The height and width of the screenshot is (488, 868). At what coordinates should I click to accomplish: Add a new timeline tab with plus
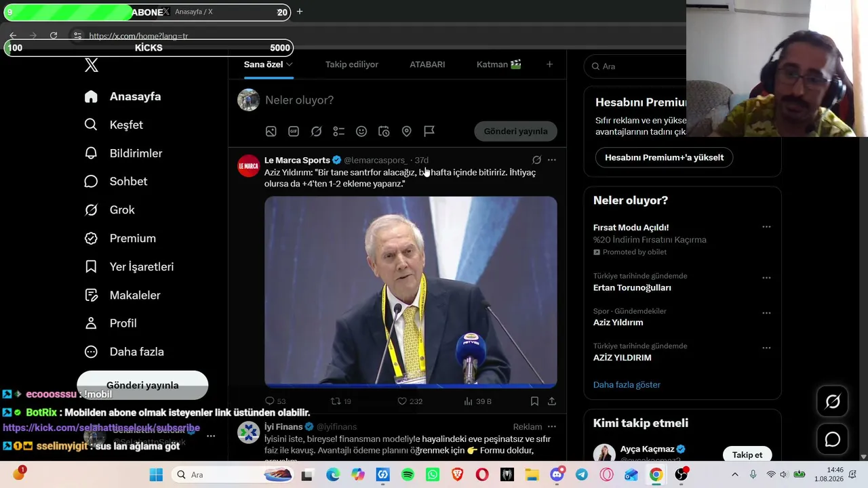click(549, 64)
